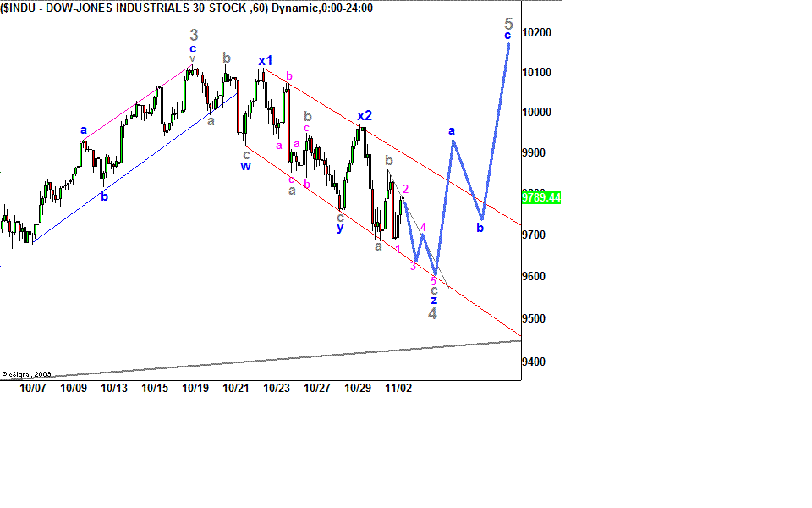The width and height of the screenshot is (812, 508).
Task: Select the large gray wave 4 label
Action: click(x=432, y=313)
